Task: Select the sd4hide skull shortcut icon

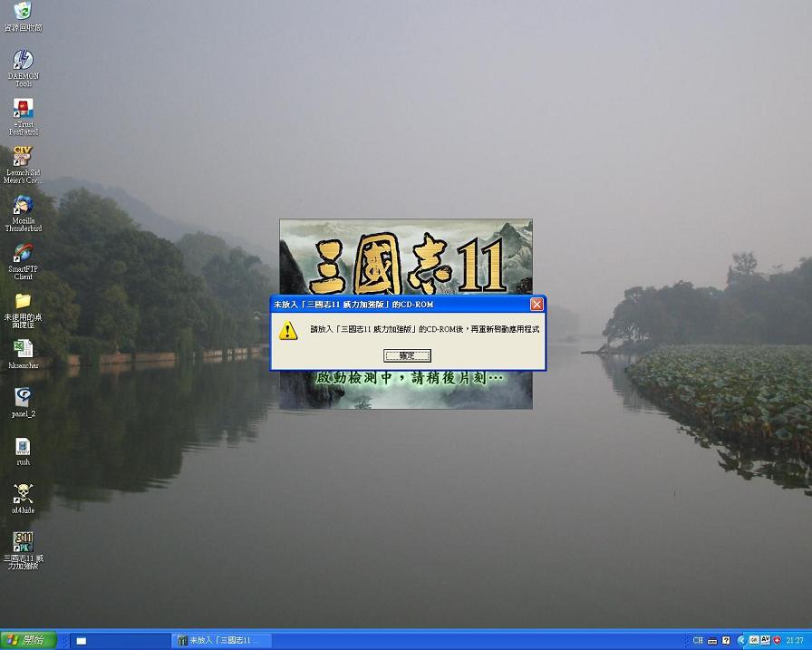Action: click(23, 499)
